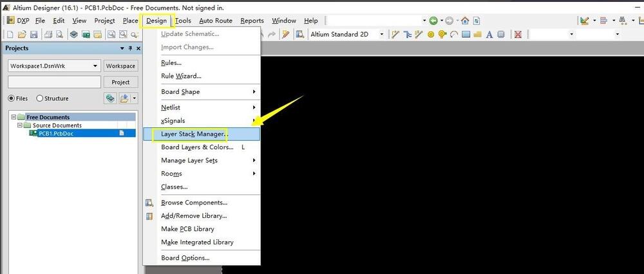This screenshot has width=644, height=274.
Task: Open the Rules... menu item
Action: (x=201, y=63)
